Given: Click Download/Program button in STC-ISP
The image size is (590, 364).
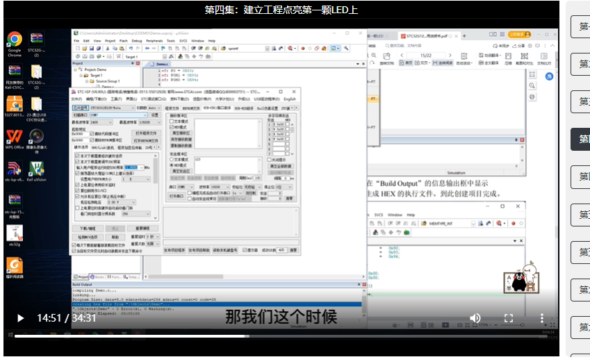Looking at the screenshot, I should pyautogui.click(x=88, y=229).
